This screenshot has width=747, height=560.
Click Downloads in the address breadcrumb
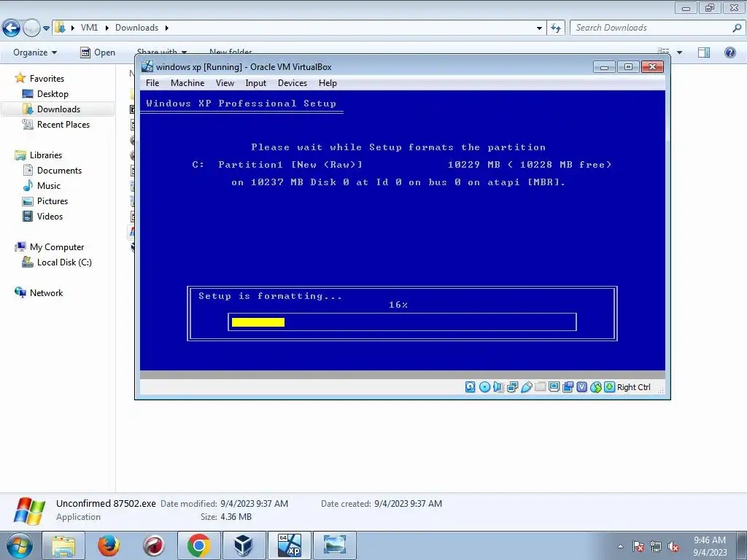(x=136, y=28)
